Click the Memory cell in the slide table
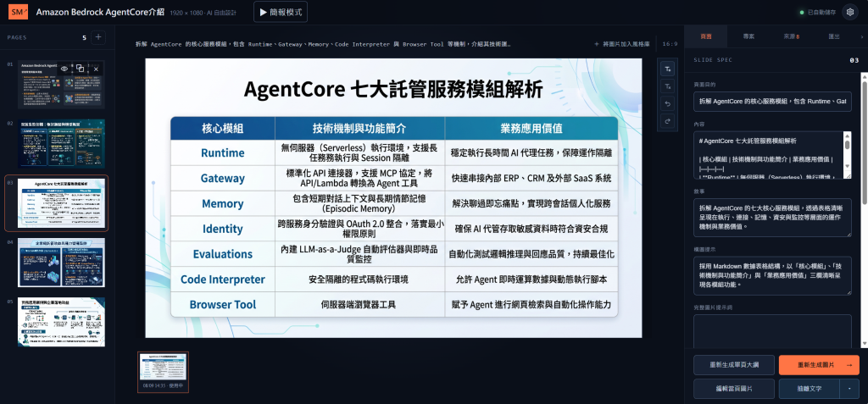Screen dimensions: 868x404 tap(223, 203)
